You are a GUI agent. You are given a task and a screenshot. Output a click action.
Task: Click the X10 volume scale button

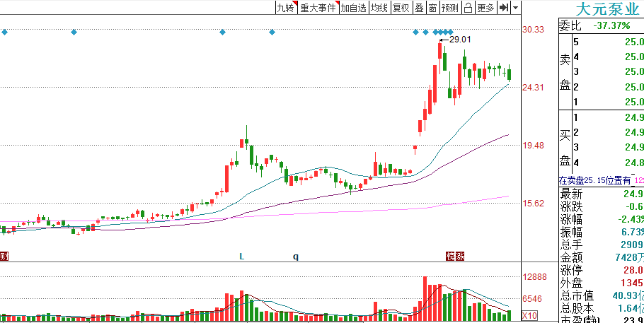click(x=530, y=316)
